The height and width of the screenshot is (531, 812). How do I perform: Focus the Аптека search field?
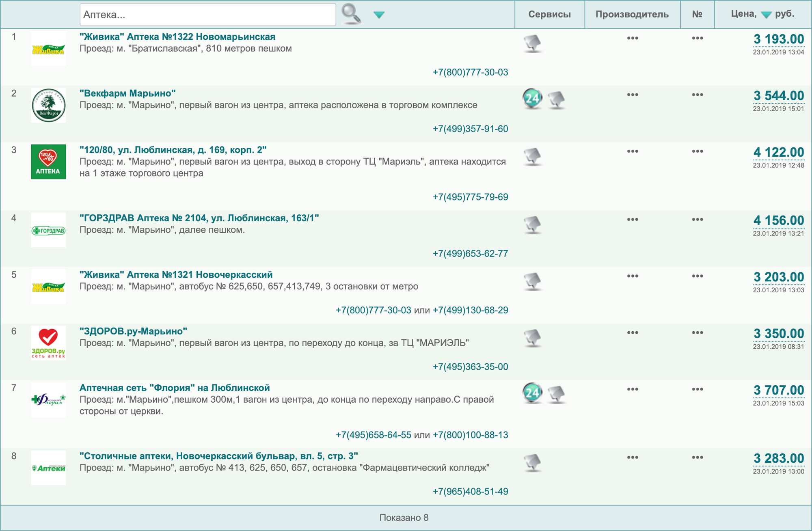coord(208,15)
